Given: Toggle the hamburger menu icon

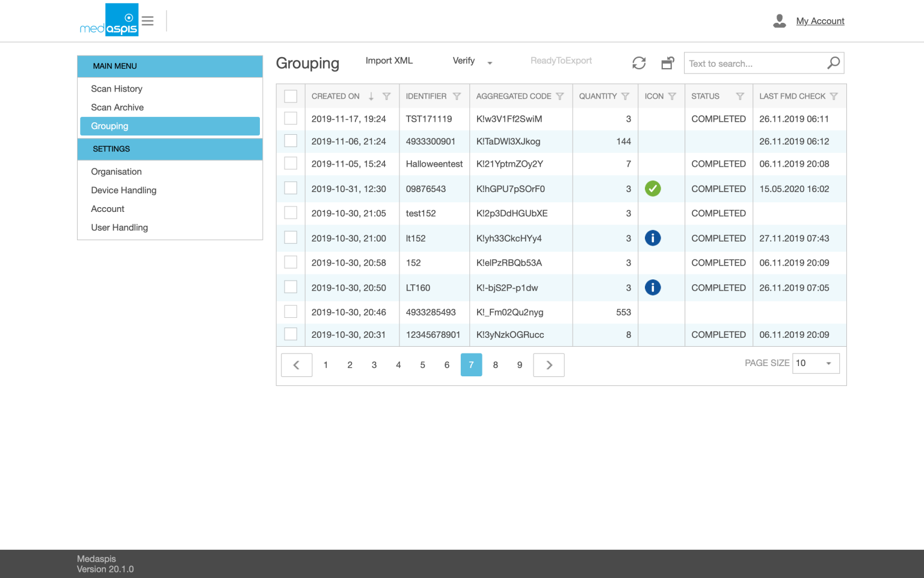Looking at the screenshot, I should 147,21.
